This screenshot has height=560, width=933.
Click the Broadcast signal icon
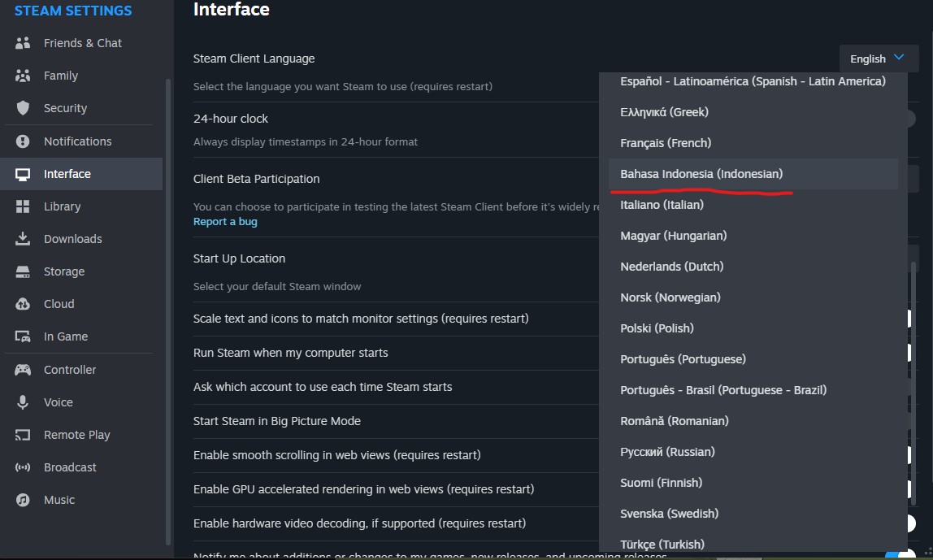pyautogui.click(x=23, y=467)
